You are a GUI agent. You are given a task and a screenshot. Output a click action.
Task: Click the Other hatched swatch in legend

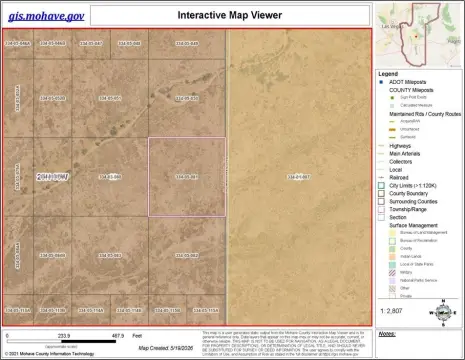click(x=392, y=288)
